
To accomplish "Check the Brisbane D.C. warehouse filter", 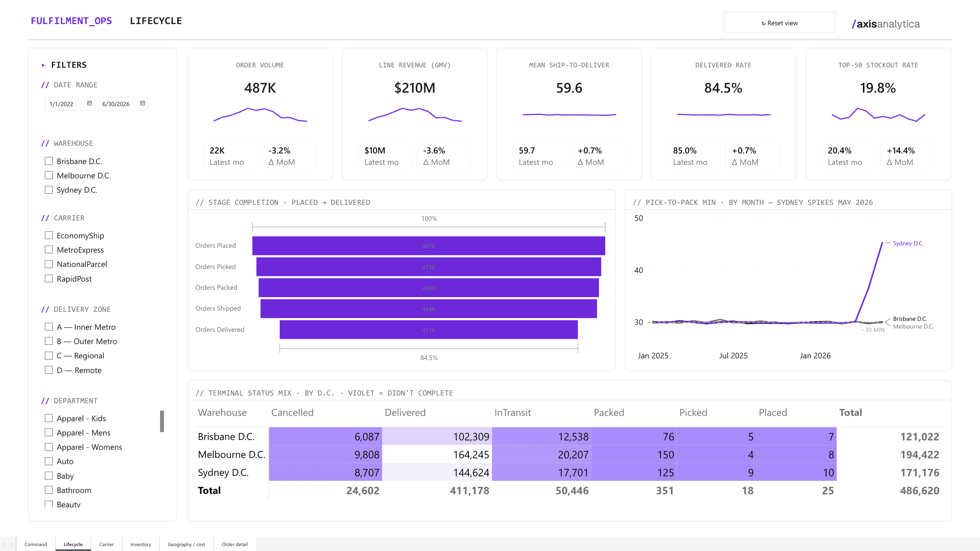I will (49, 161).
